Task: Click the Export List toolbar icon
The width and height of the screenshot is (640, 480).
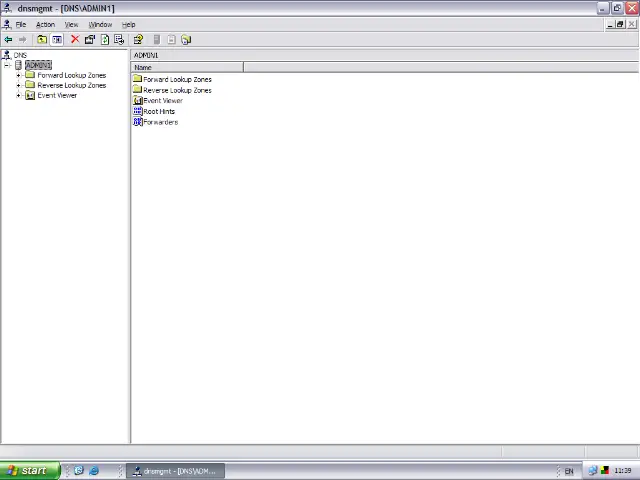Action: click(119, 40)
